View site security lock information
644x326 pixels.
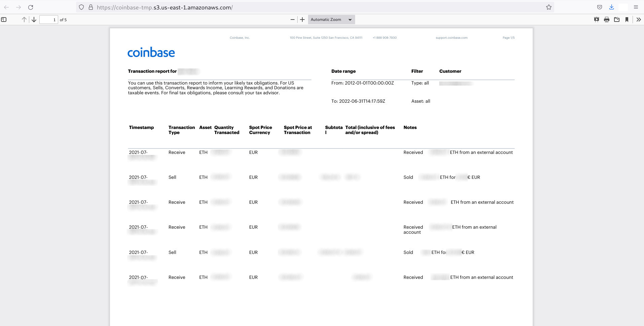(91, 7)
